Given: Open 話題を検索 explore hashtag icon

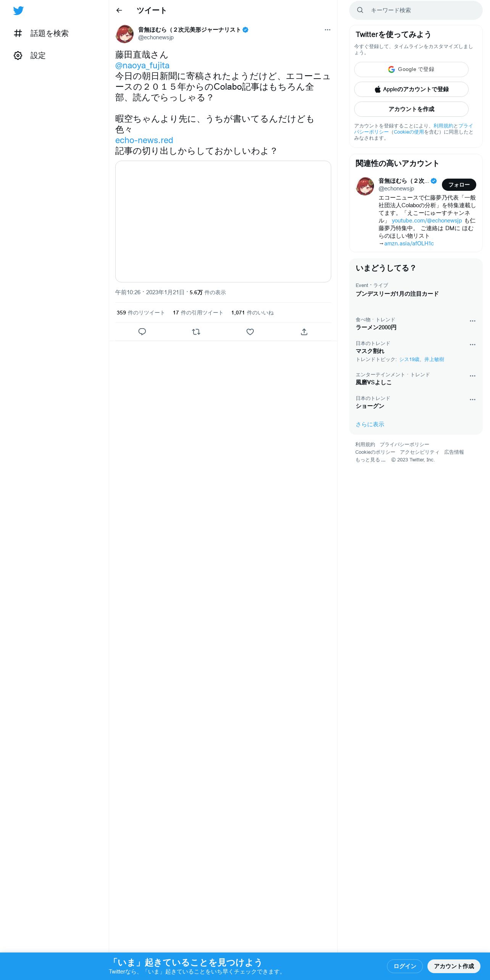Looking at the screenshot, I should [x=18, y=34].
